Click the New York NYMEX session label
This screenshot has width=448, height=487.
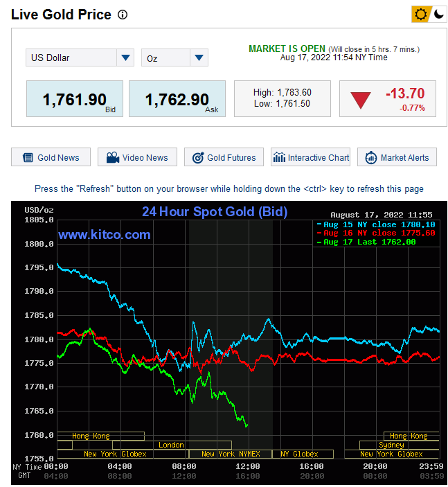[x=231, y=454]
